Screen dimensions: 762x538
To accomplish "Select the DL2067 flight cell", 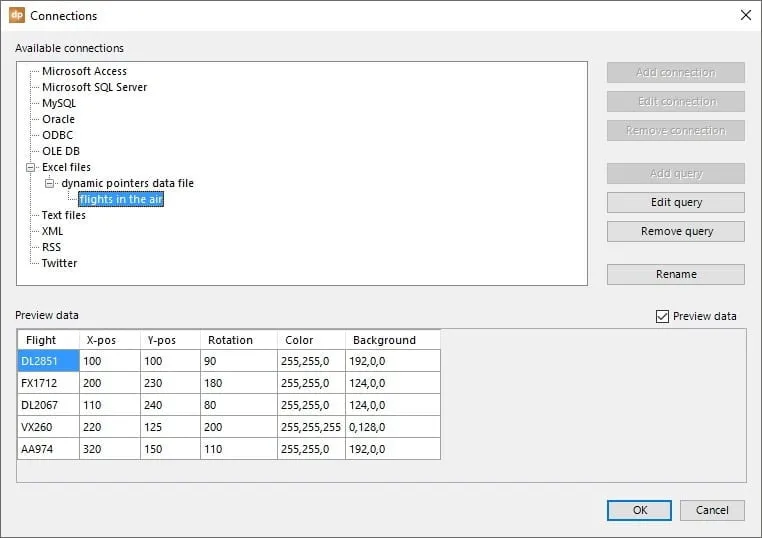I will tap(48, 405).
